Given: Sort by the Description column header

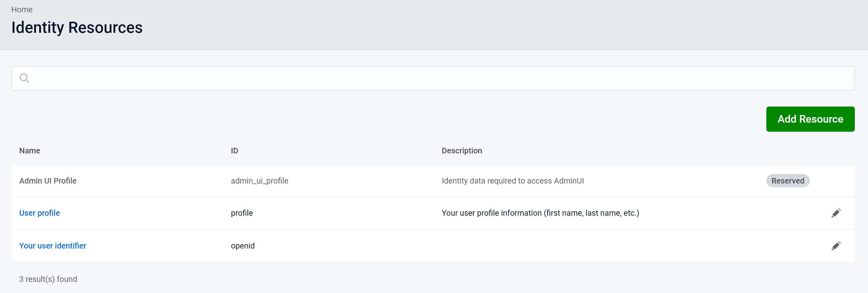Looking at the screenshot, I should tap(462, 150).
